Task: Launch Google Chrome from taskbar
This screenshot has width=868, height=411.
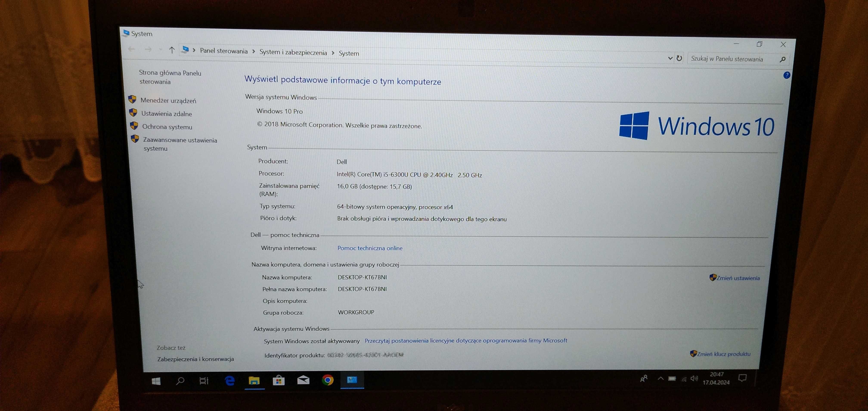Action: pyautogui.click(x=327, y=380)
